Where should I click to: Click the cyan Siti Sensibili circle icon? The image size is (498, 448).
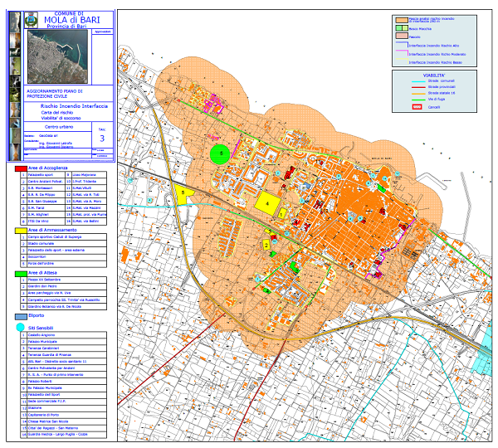21,329
